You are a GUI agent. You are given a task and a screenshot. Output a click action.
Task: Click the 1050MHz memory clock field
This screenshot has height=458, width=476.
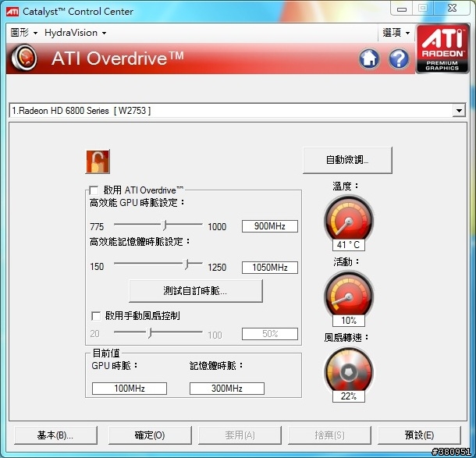coord(270,268)
